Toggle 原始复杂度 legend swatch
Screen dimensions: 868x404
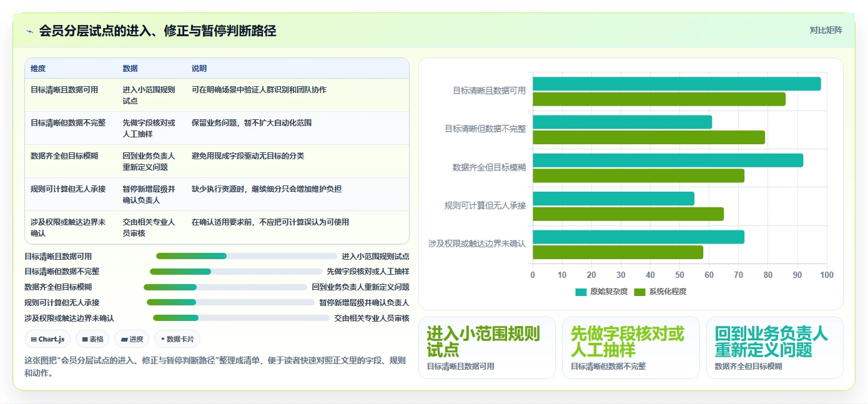581,292
